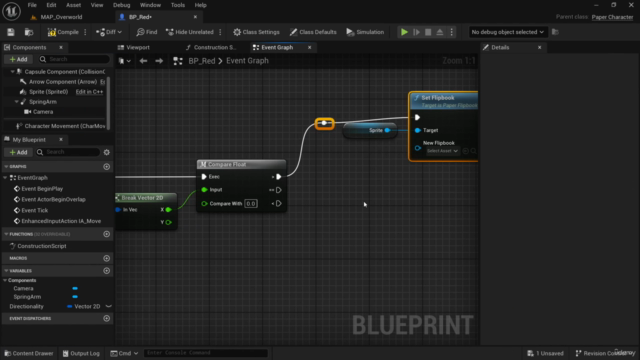Open Class Defaults
640x360 pixels.
pos(313,32)
